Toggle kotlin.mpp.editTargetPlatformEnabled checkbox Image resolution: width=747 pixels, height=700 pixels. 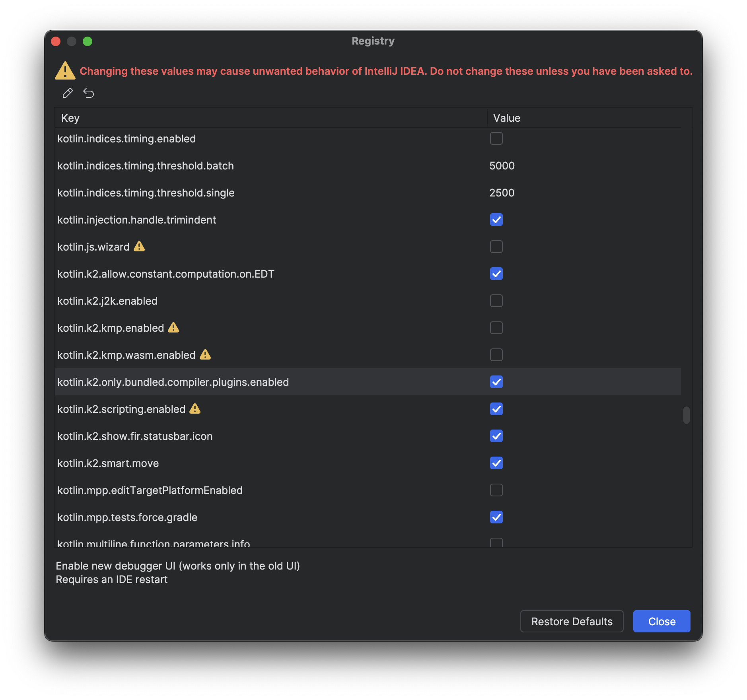click(x=496, y=490)
